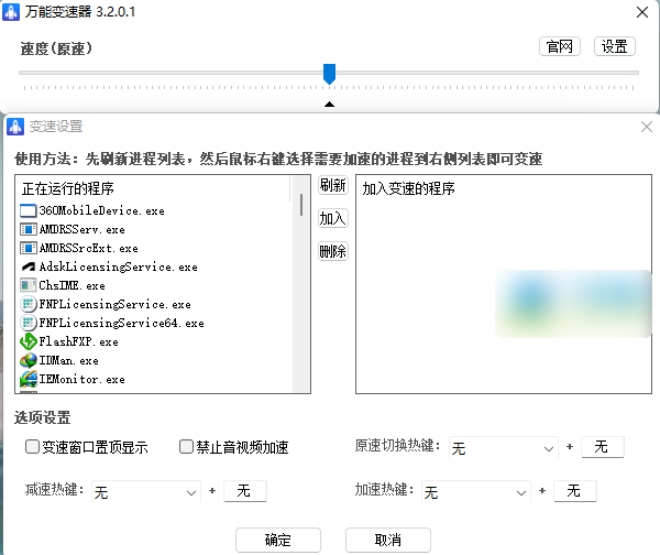The width and height of the screenshot is (660, 555).
Task: Select 360MobileDevice.exe in the list
Action: [102, 211]
